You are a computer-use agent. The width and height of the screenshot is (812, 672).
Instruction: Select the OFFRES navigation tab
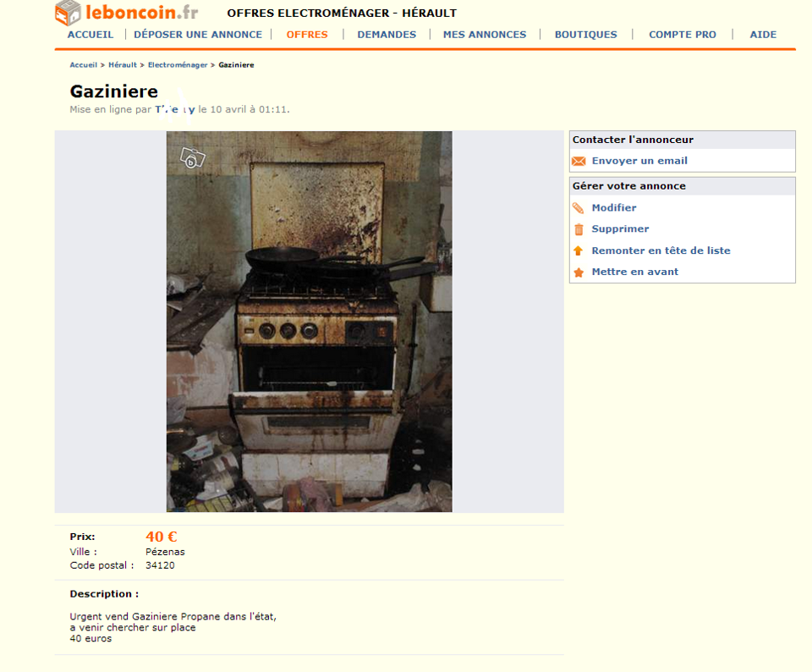click(x=307, y=35)
